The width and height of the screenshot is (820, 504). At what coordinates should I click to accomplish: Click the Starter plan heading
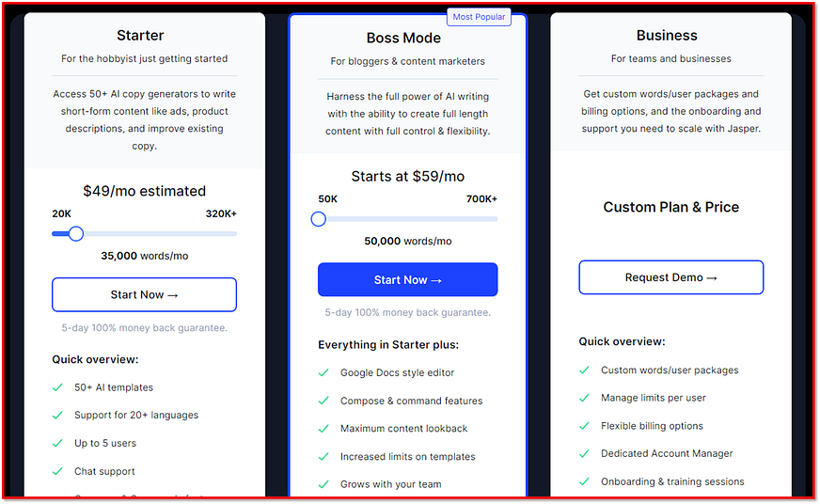pyautogui.click(x=140, y=36)
